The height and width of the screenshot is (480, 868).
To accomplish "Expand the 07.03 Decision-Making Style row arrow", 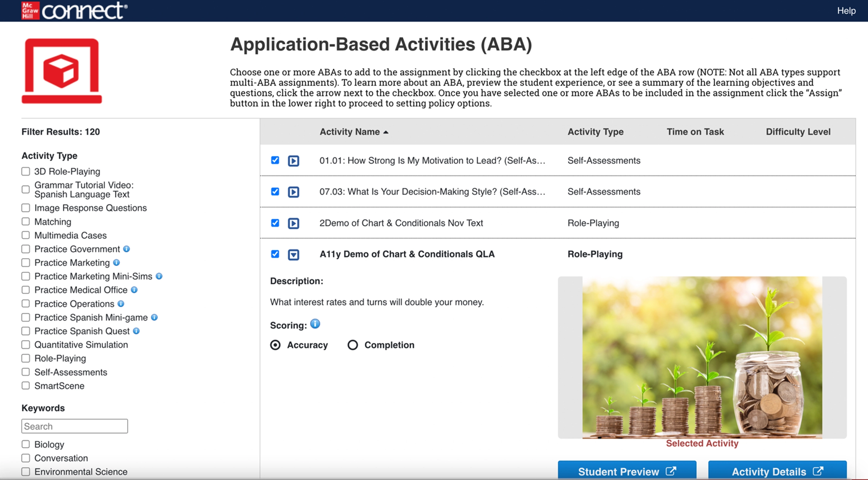I will click(x=294, y=192).
